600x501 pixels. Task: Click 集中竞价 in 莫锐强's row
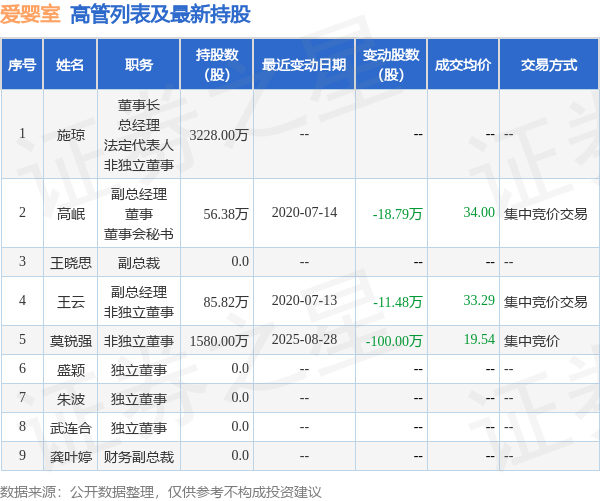(x=532, y=341)
